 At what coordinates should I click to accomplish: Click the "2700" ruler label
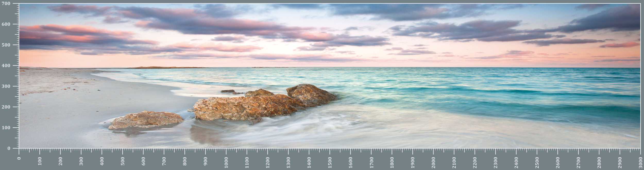pyautogui.click(x=578, y=162)
